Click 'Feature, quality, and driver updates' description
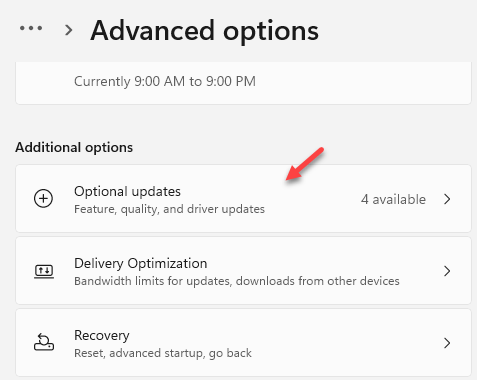Viewport: 477px width, 380px height. click(x=169, y=209)
